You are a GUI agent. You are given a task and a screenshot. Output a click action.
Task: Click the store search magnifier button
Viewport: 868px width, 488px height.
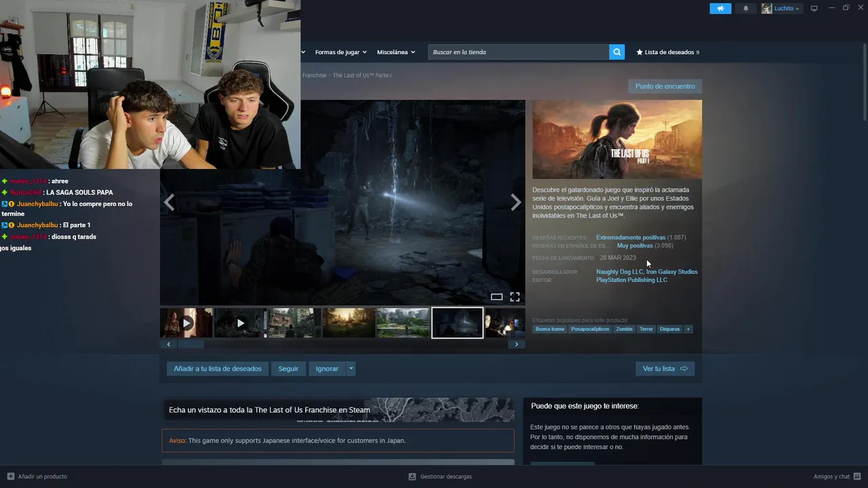pos(616,52)
